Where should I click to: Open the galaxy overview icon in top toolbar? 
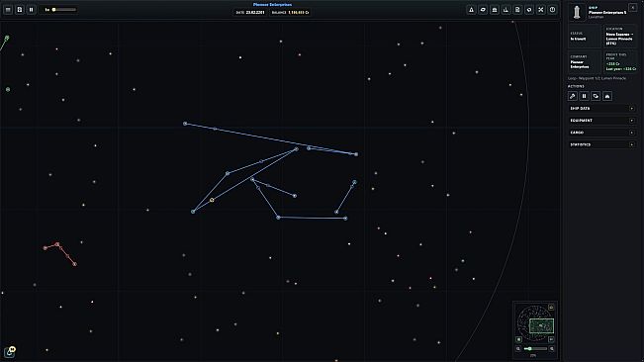pos(529,10)
